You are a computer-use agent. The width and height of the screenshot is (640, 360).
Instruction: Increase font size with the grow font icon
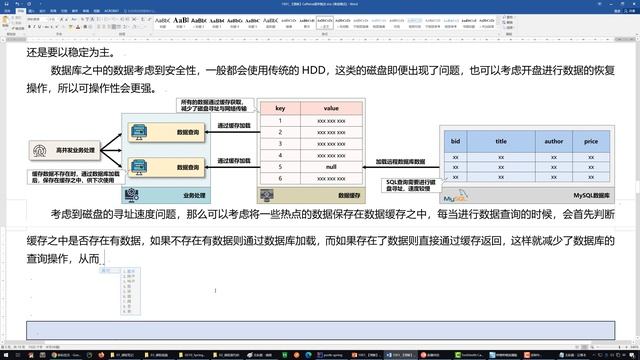coord(62,19)
